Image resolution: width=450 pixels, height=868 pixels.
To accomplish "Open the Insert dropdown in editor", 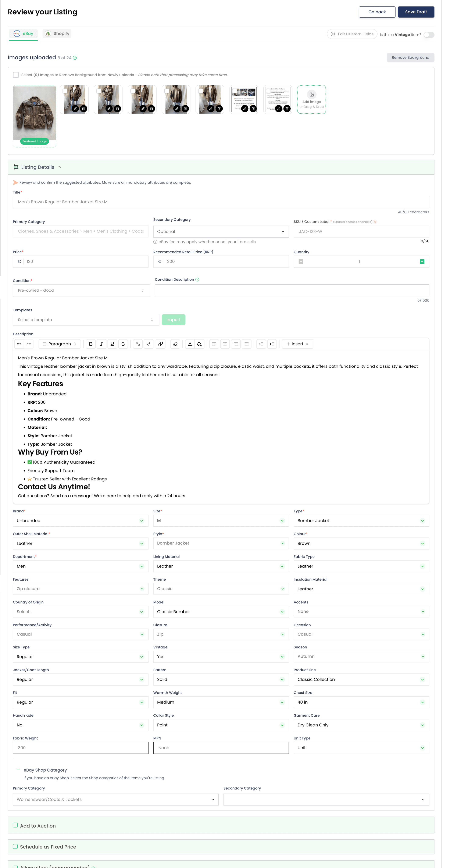I will coord(297,344).
